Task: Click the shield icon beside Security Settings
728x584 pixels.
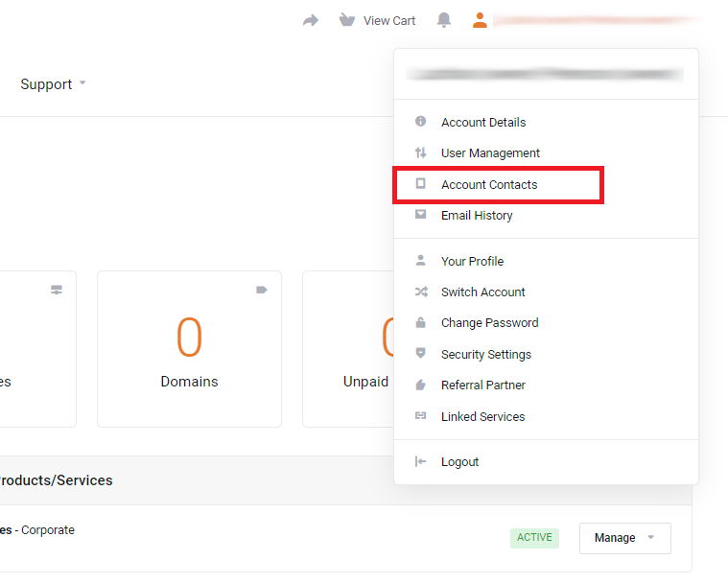Action: coord(421,353)
